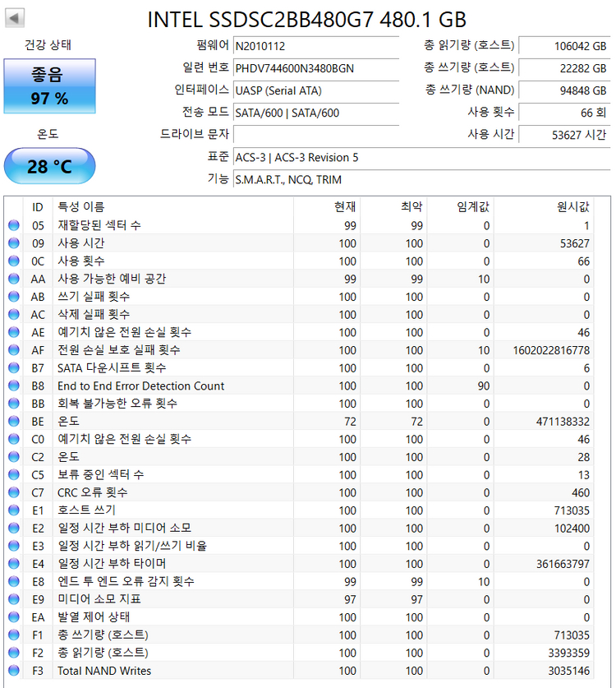This screenshot has height=688, width=616.
Task: Click total host reads value 106042 GB
Action: (564, 46)
